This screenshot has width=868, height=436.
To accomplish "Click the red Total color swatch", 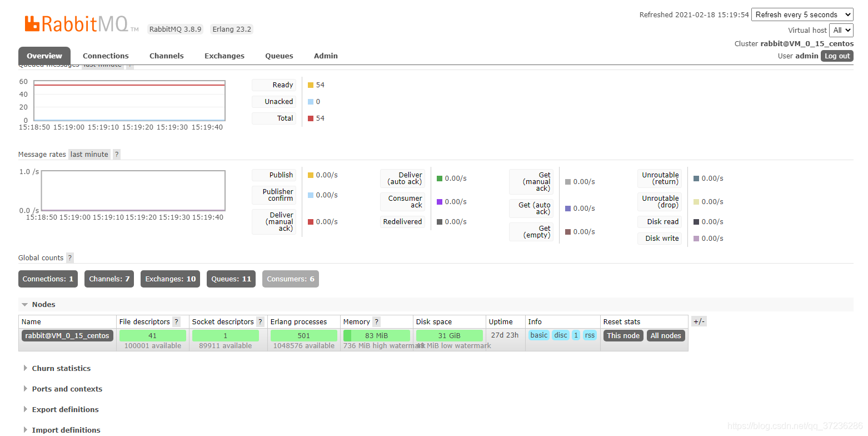I will pyautogui.click(x=311, y=118).
